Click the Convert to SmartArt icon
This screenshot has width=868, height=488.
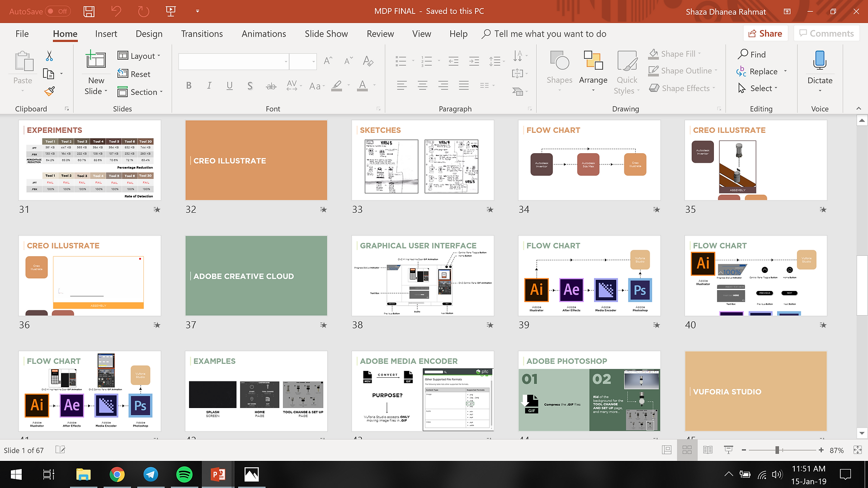click(x=518, y=91)
